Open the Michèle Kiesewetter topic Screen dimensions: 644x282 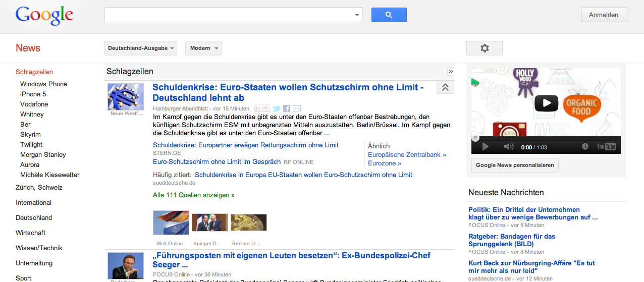pyautogui.click(x=50, y=175)
